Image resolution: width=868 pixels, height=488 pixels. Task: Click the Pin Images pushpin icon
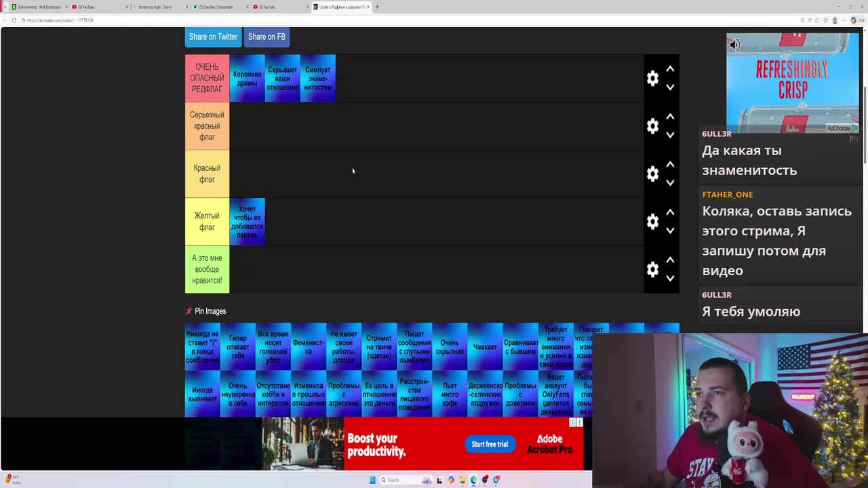pyautogui.click(x=189, y=311)
